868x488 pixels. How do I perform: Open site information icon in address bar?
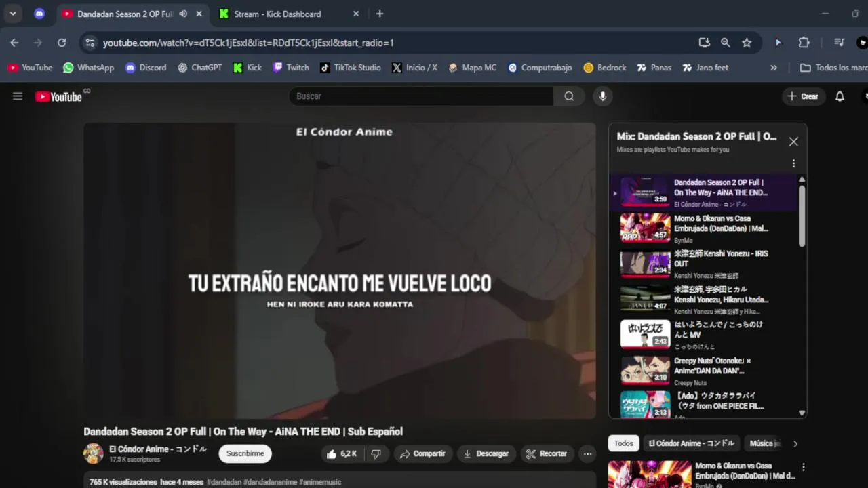pos(90,43)
